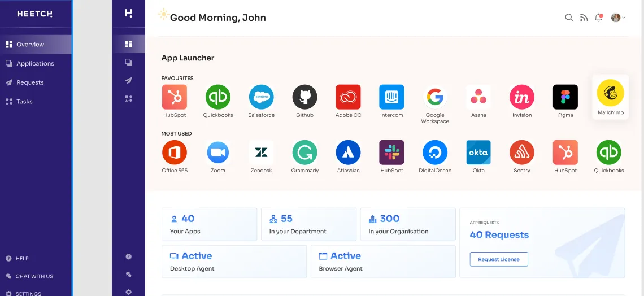Screen dimensions: 644x296
Task: Open the highlighted Mailchimp app
Action: 610,97
